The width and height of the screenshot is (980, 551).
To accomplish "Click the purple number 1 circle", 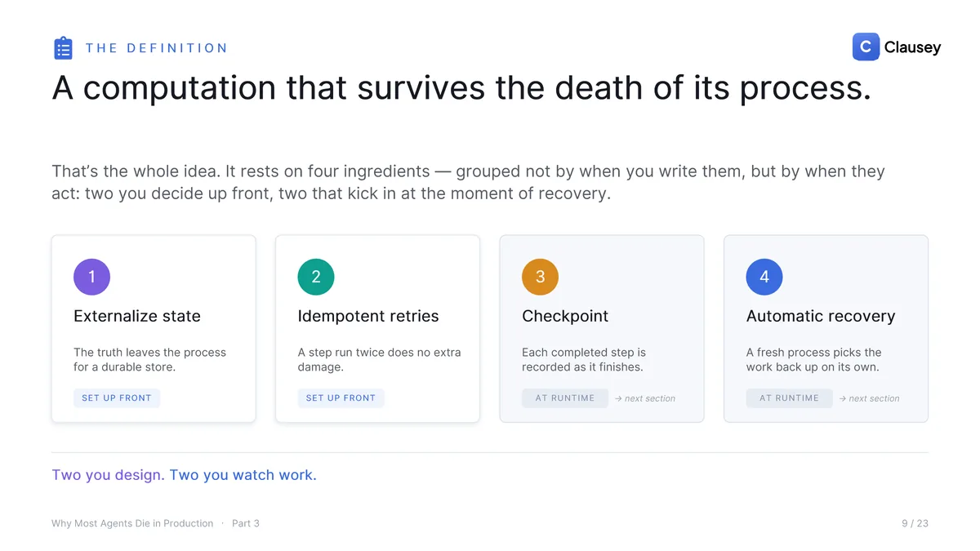I will (x=91, y=277).
